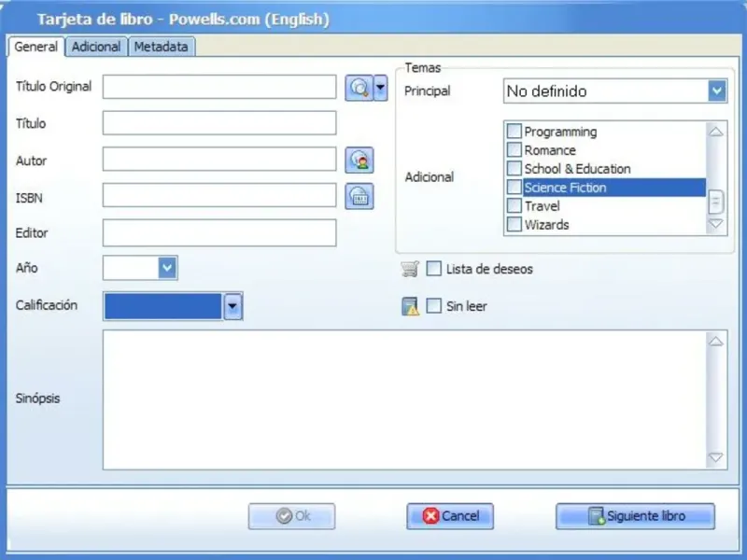
Task: Select the Science Fiction list row text
Action: (565, 188)
